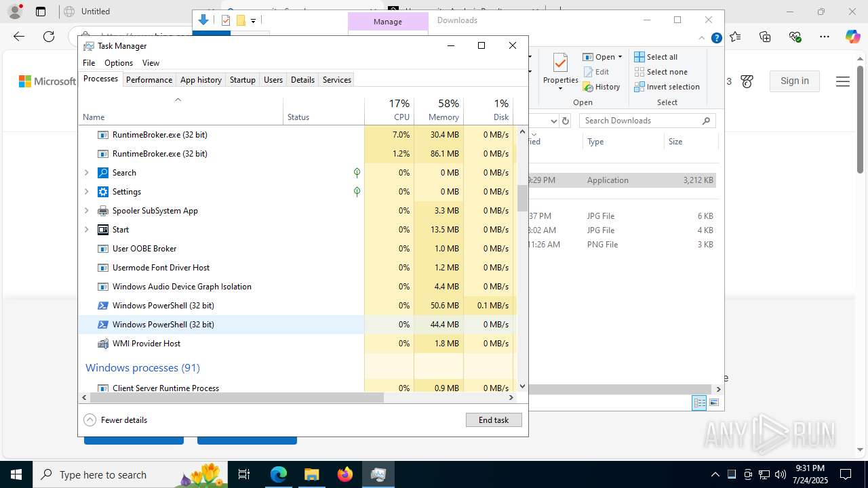Screen dimensions: 868x488
Task: Open the Windows Start menu
Action: point(16,474)
